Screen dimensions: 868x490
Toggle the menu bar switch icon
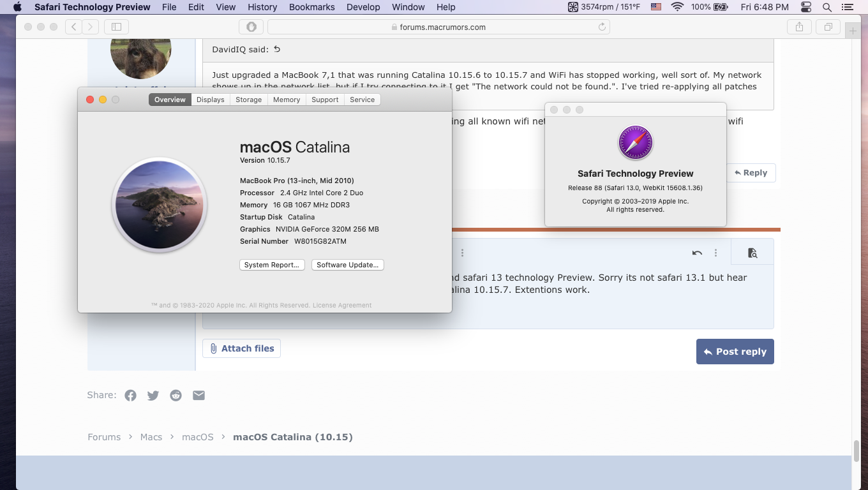tap(807, 7)
